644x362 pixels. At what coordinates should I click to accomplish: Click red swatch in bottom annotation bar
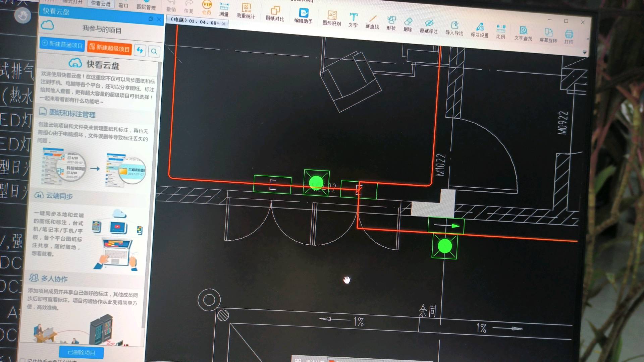click(x=331, y=361)
